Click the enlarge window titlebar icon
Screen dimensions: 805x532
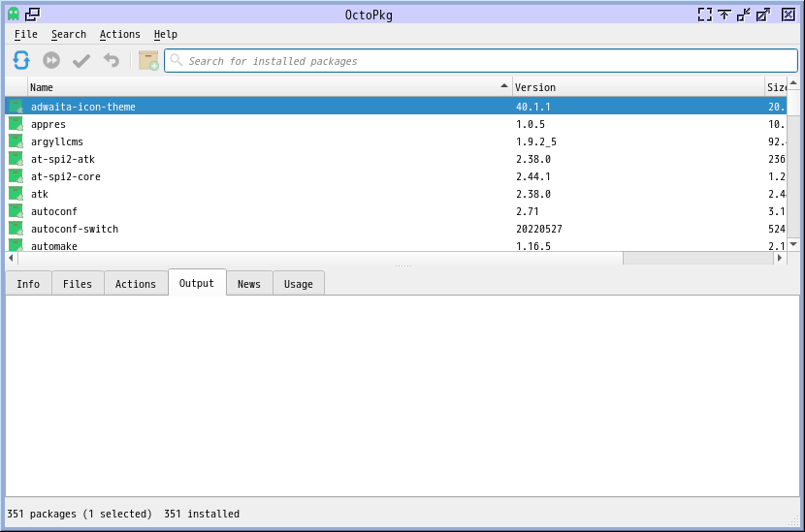coord(763,15)
